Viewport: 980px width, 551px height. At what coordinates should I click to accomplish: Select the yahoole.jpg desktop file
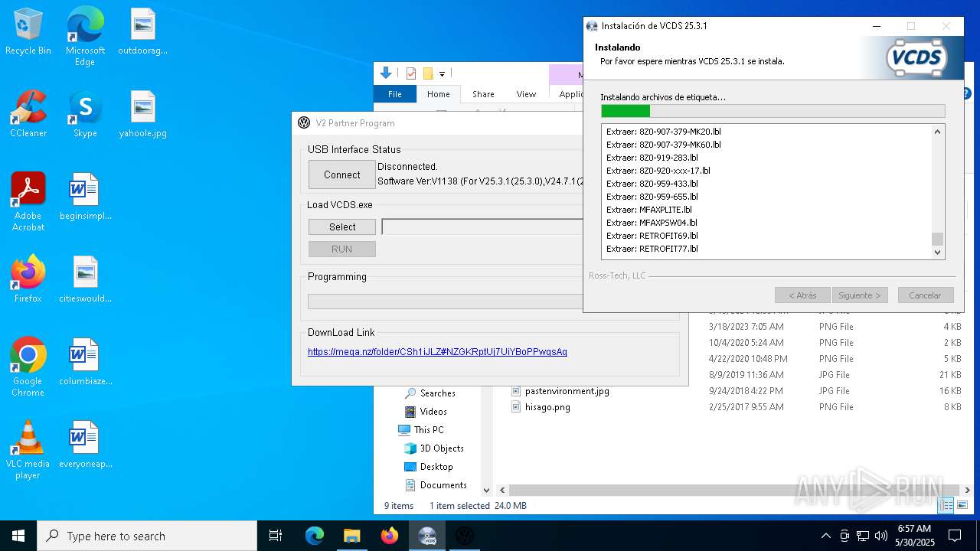point(142,114)
